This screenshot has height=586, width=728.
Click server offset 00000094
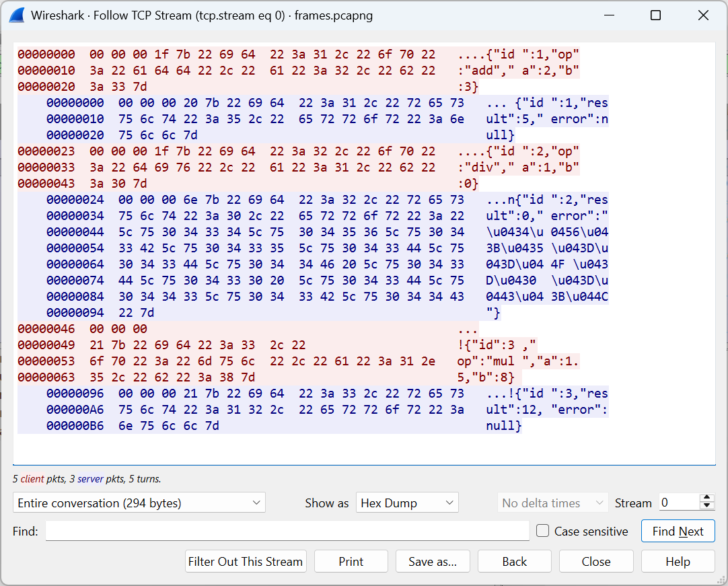click(x=75, y=312)
